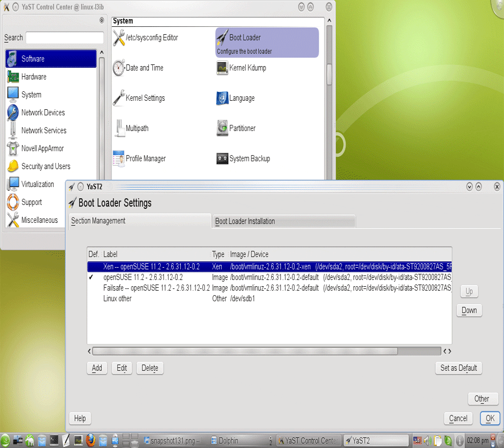Click the Type column header
This screenshot has width=504, height=448.
pyautogui.click(x=218, y=255)
